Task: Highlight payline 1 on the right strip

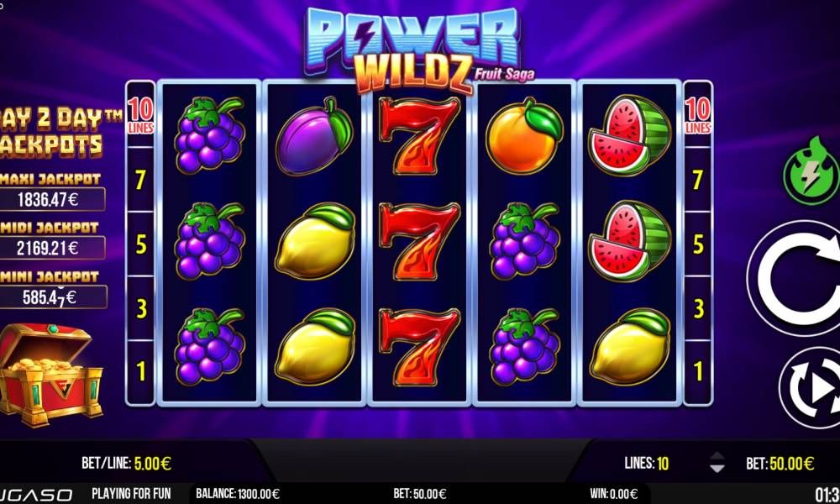Action: point(698,371)
